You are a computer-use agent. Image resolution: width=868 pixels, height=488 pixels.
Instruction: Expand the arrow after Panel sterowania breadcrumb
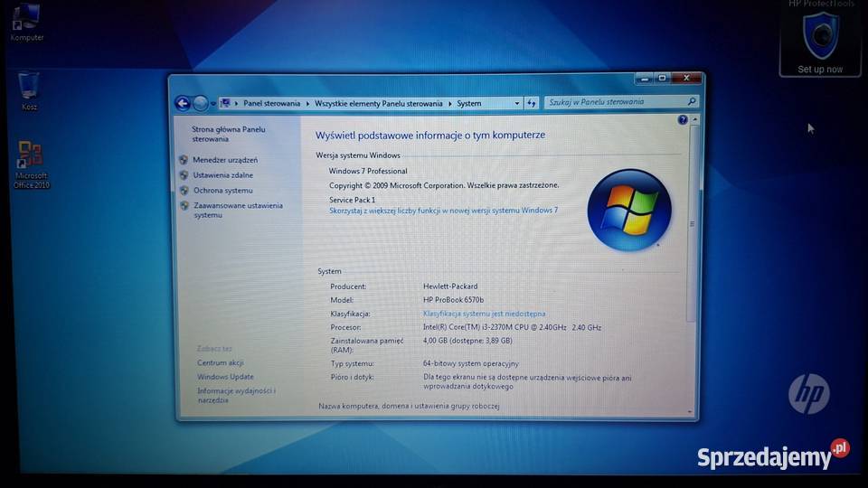[307, 103]
